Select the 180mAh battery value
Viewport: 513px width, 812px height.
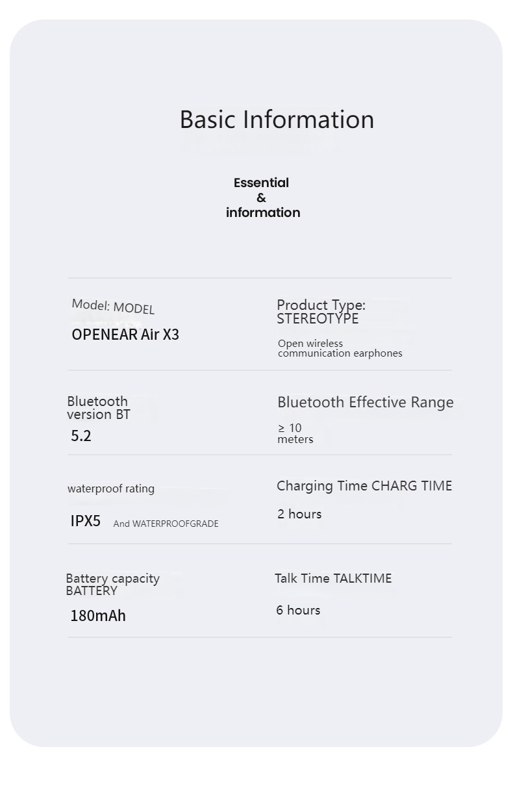point(98,616)
